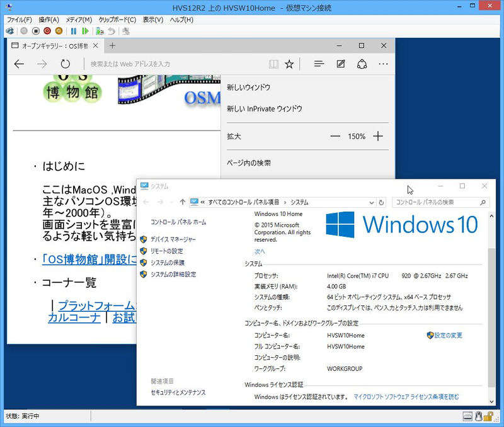Turn off the VM with the stop icon
The image size is (504, 427).
[x=36, y=31]
